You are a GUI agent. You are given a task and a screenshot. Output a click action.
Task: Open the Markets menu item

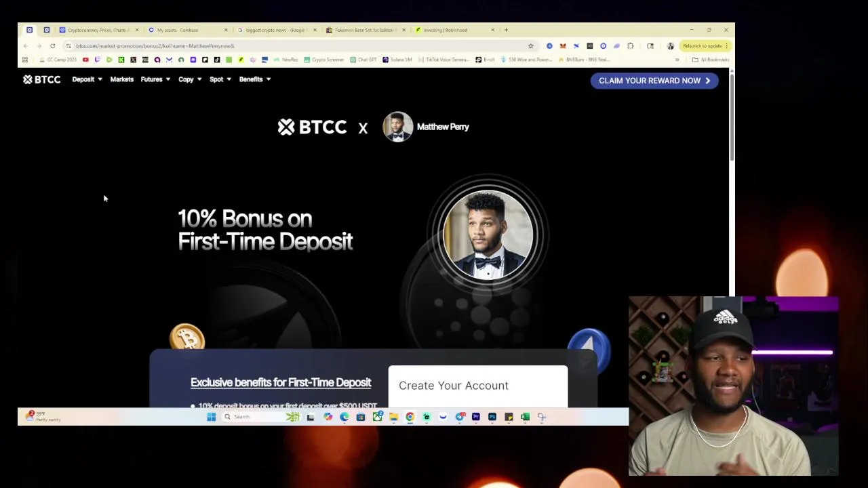click(122, 79)
